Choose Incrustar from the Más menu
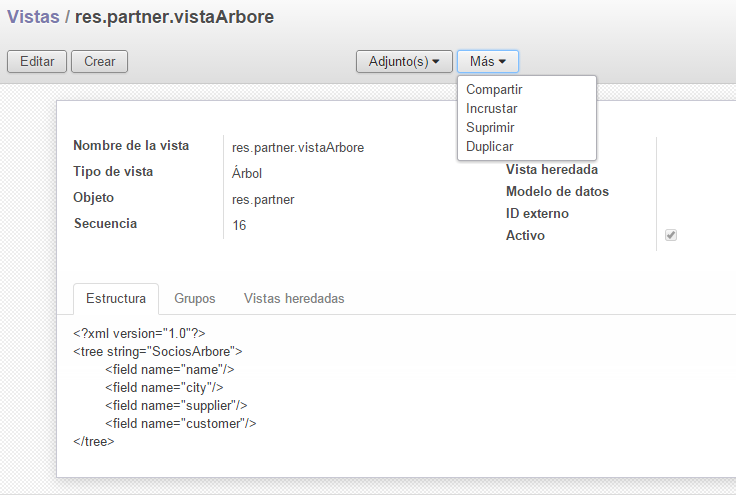 point(491,108)
